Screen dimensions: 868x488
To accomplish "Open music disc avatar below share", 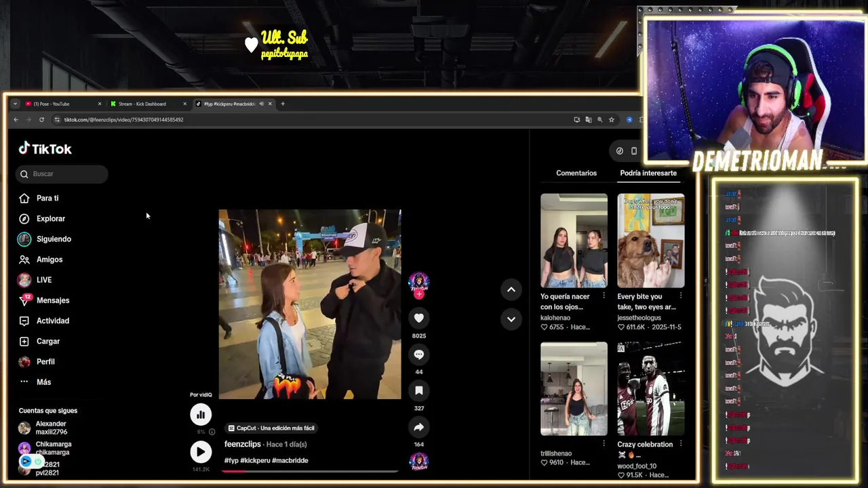I will tap(418, 462).
